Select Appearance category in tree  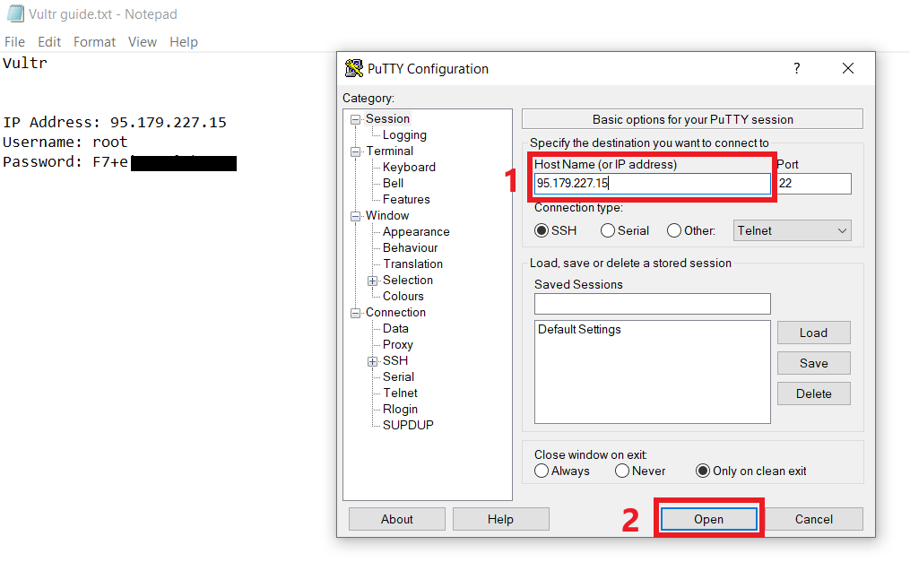click(x=416, y=231)
